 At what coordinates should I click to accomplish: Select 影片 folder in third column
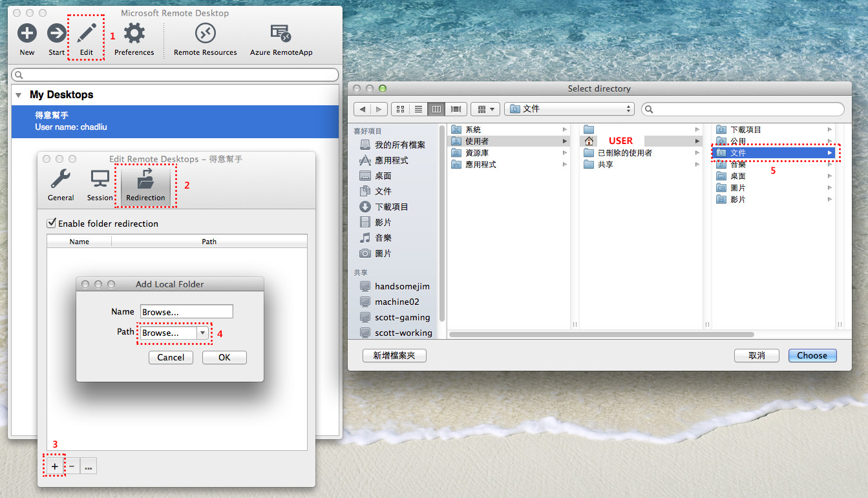(x=774, y=200)
